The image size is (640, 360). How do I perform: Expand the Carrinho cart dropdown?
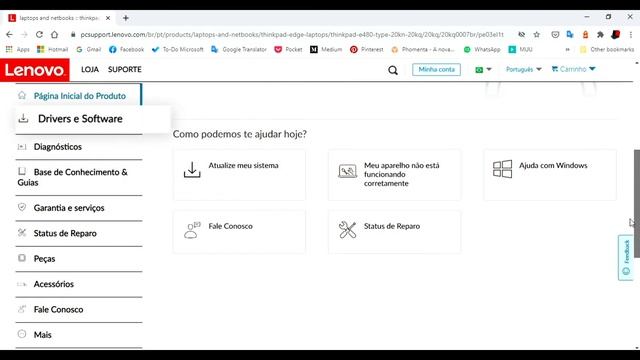573,69
